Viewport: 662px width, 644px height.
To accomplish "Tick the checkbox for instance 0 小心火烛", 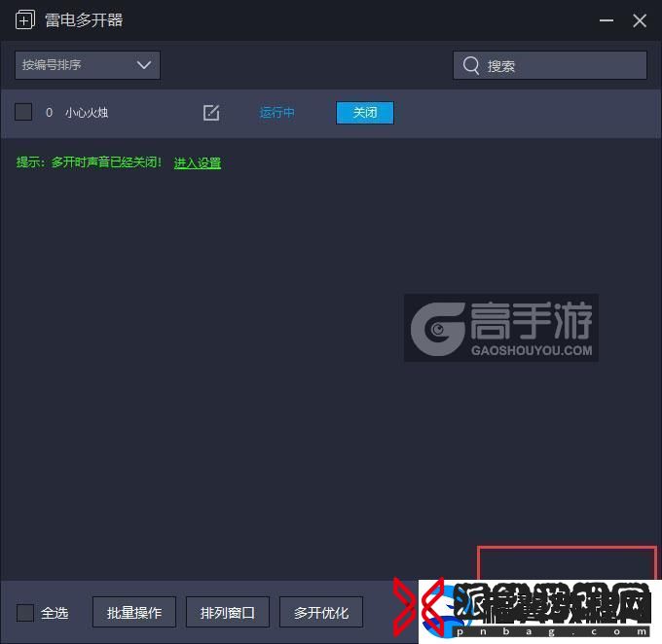I will [23, 112].
